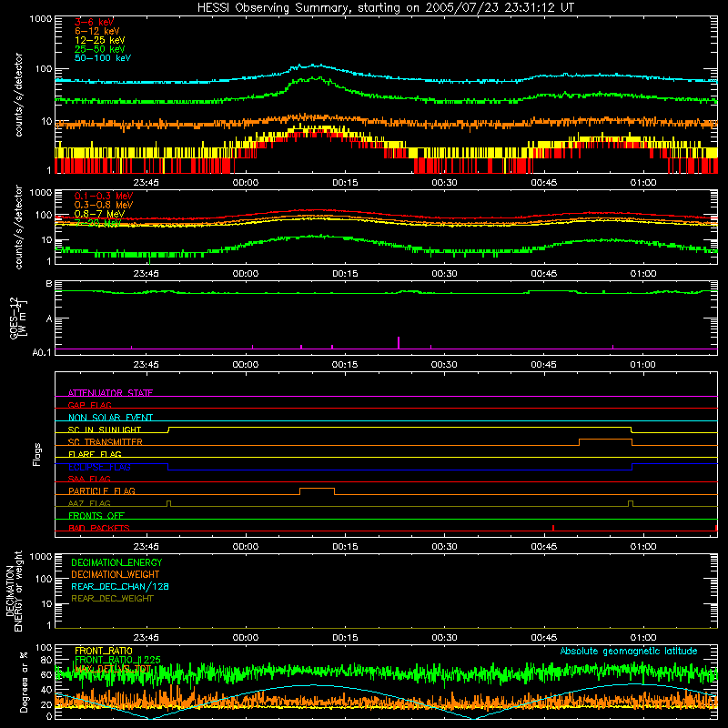Click the 0.1-0.3 MeV legend label
Image resolution: width=728 pixels, height=728 pixels.
104,196
